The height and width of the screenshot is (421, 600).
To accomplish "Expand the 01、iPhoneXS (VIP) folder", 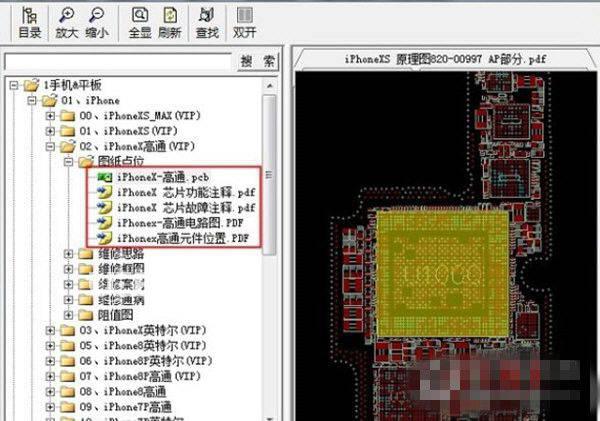I will coord(50,131).
